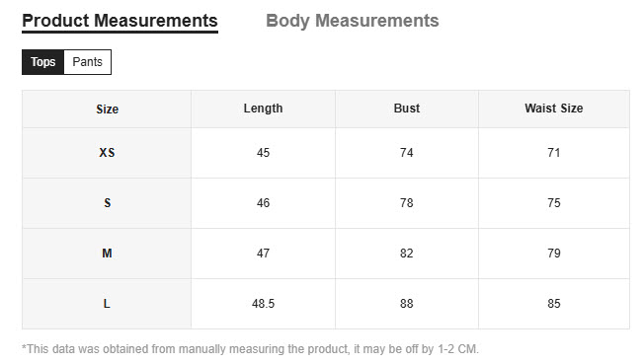The width and height of the screenshot is (644, 364).
Task: Select the Product Measurements tab
Action: coord(120,21)
